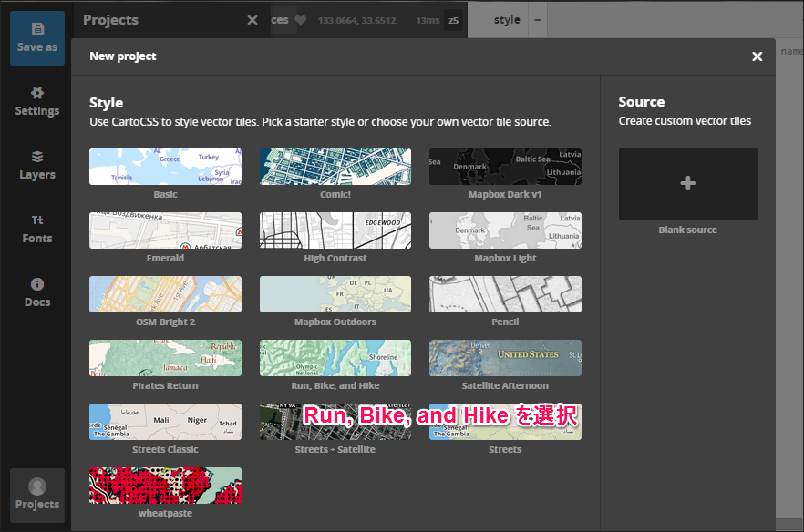The height and width of the screenshot is (532, 804).
Task: Open the Docs panel
Action: click(x=37, y=292)
